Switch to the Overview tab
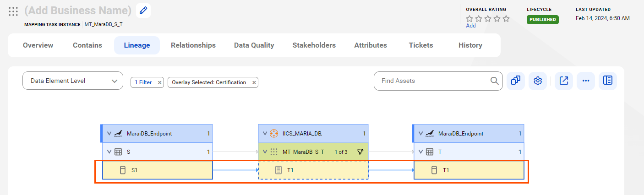Image resolution: width=644 pixels, height=195 pixels. [38, 45]
